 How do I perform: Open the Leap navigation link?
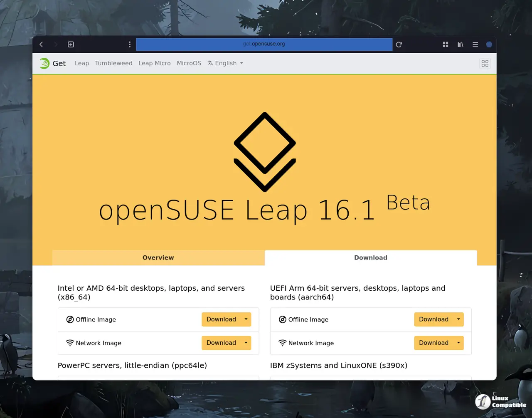82,63
